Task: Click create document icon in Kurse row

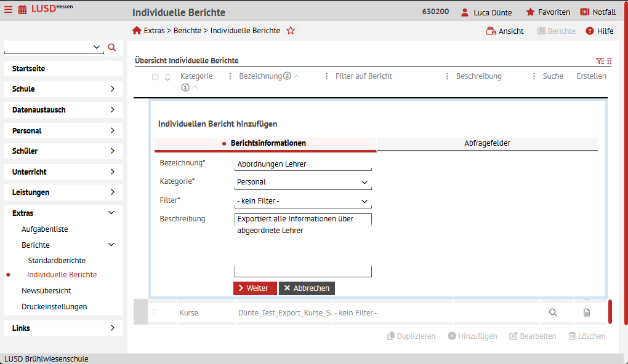Action: tap(587, 312)
